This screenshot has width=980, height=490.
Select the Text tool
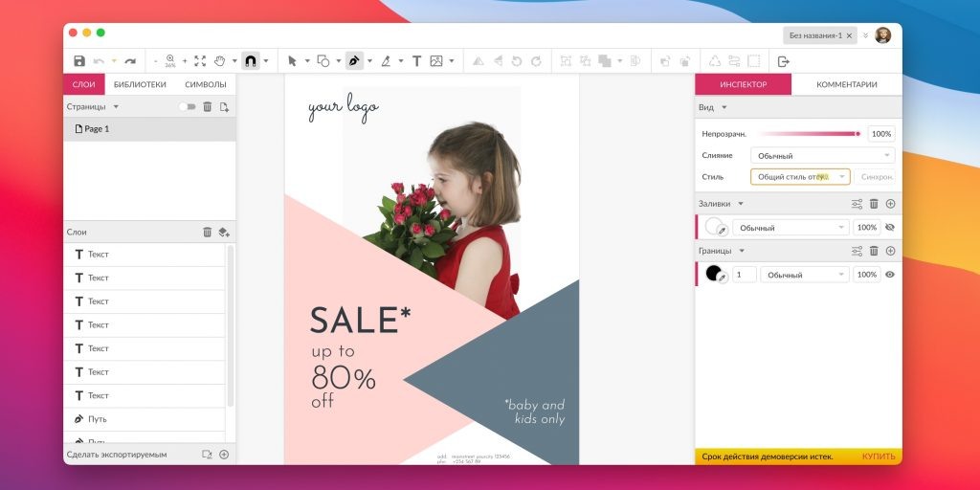pos(416,60)
